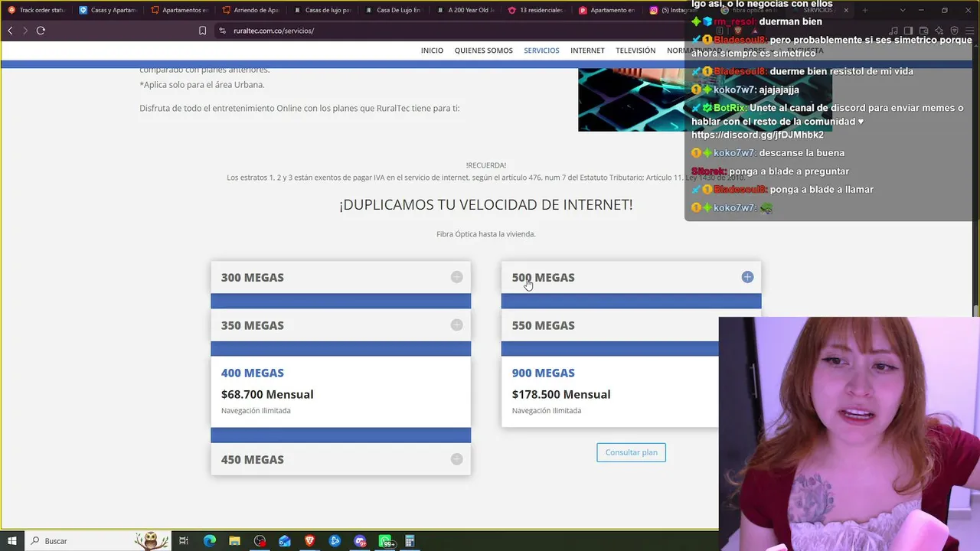Switch to the Casas de lujo pa tab
980x551 pixels.
coord(322,10)
